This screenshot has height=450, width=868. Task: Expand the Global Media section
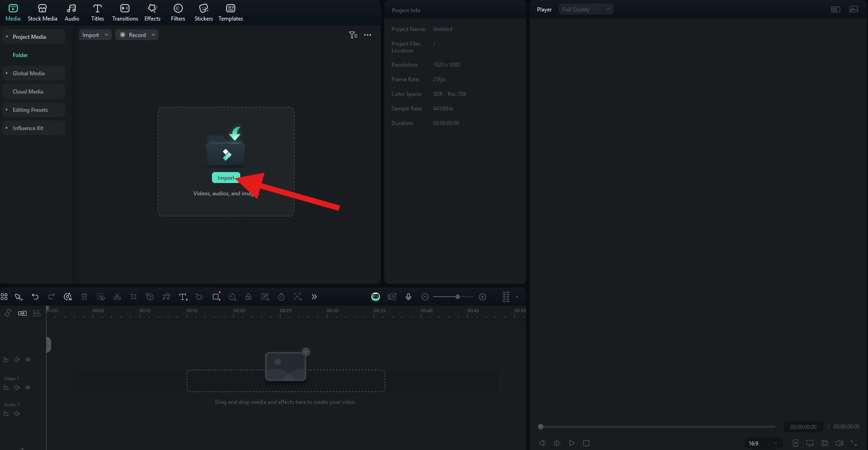(x=34, y=73)
